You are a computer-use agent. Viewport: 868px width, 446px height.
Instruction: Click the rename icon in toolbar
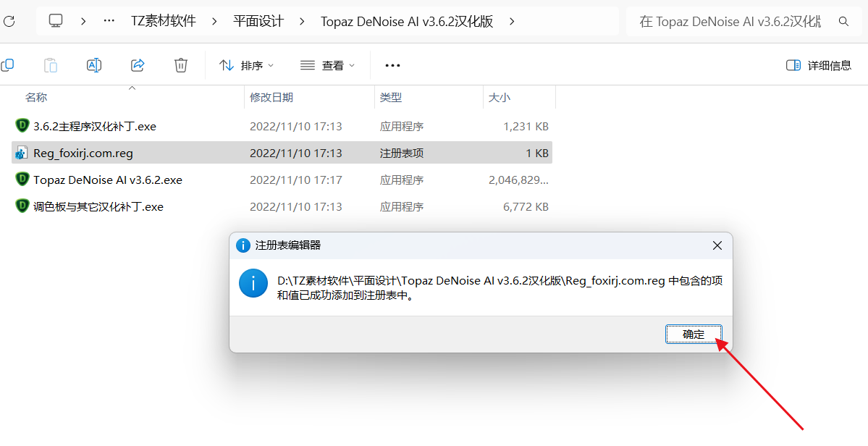(x=94, y=65)
